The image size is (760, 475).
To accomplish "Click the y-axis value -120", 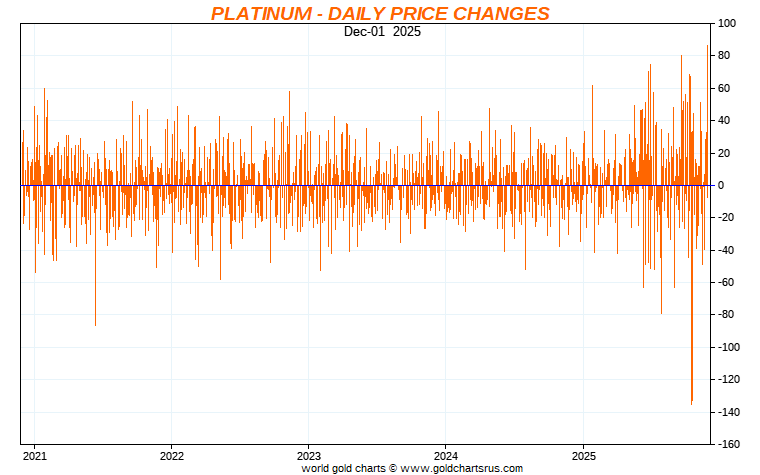I will tap(729, 380).
